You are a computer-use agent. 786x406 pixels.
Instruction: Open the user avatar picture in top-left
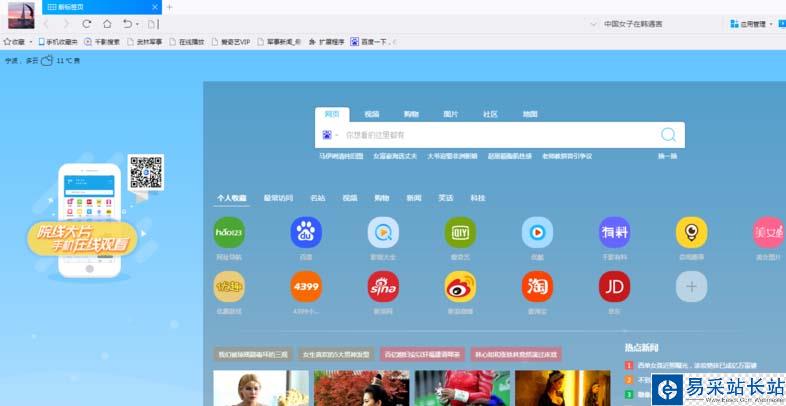pyautogui.click(x=21, y=16)
